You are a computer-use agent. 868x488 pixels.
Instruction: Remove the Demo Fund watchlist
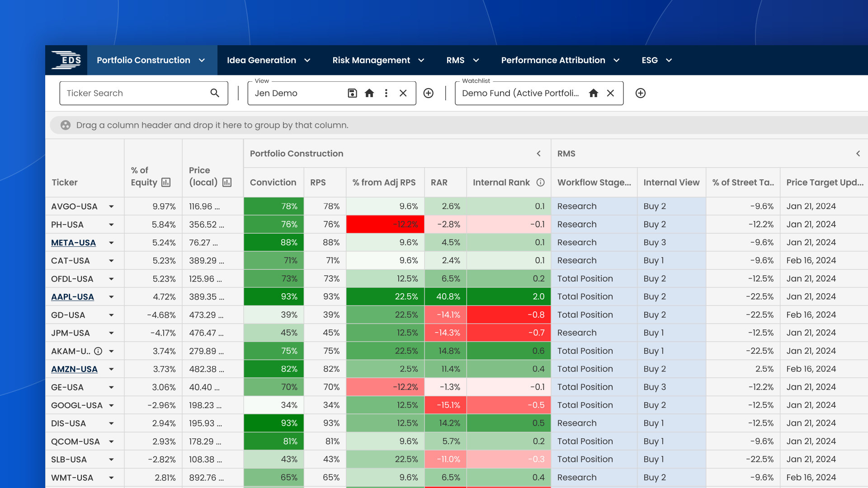610,93
